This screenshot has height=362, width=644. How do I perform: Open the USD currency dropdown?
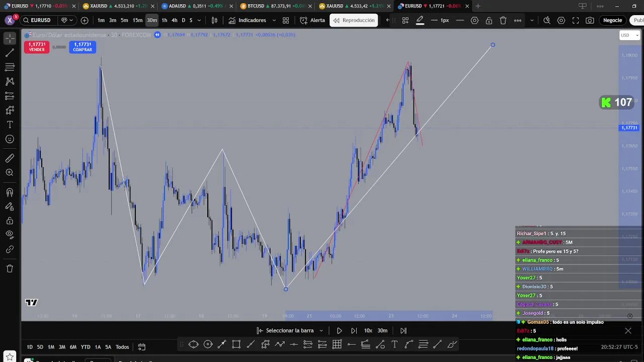pos(629,35)
